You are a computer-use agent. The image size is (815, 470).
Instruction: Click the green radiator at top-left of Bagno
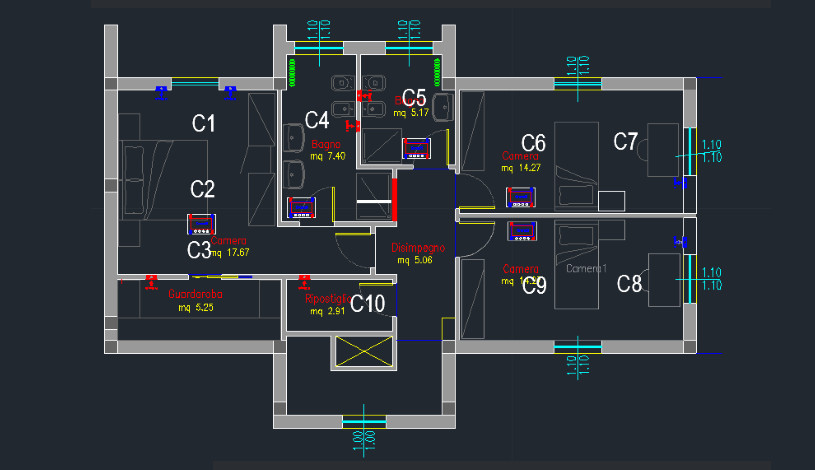tap(292, 72)
